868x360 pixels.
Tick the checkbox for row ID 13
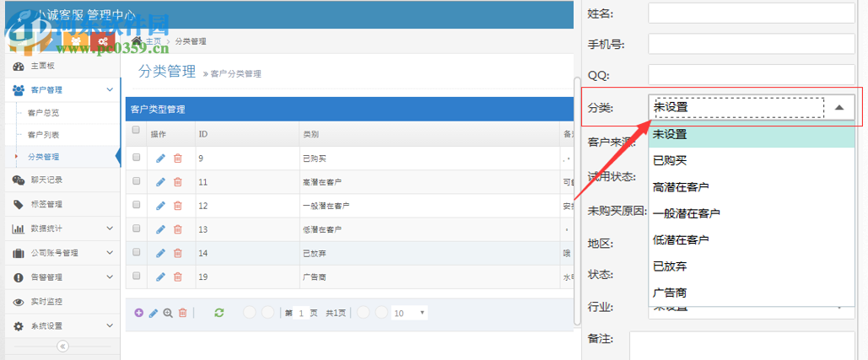point(136,228)
